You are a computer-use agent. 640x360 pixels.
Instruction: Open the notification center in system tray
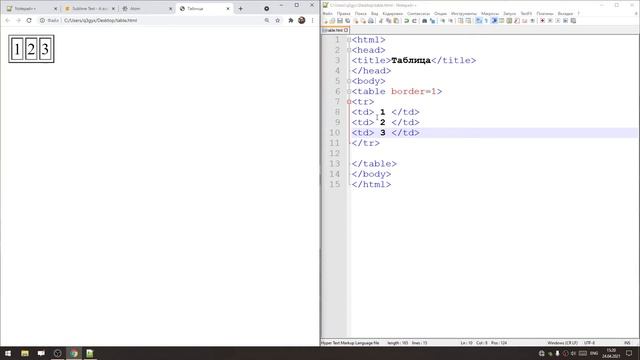(x=629, y=353)
